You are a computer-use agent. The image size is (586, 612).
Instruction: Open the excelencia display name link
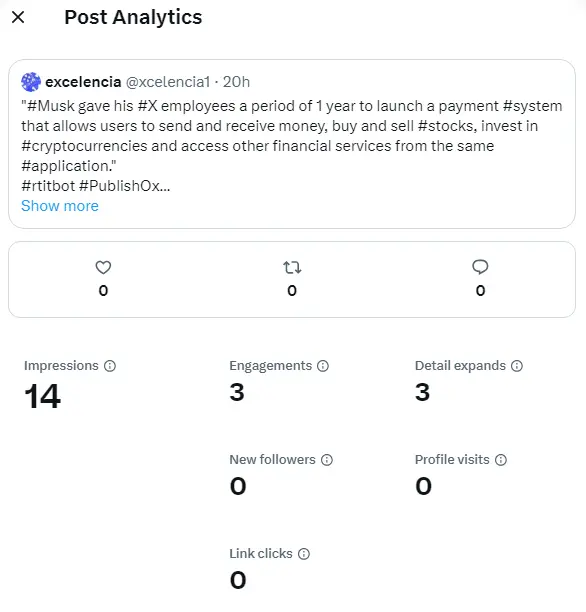point(83,82)
